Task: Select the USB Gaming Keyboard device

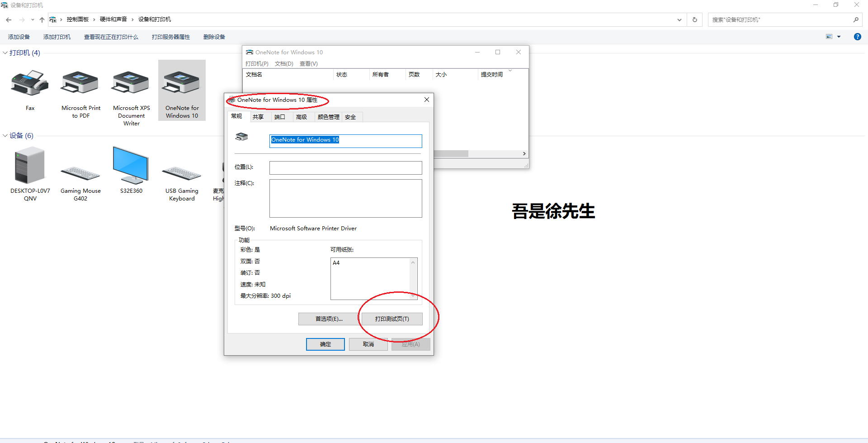Action: (x=182, y=173)
